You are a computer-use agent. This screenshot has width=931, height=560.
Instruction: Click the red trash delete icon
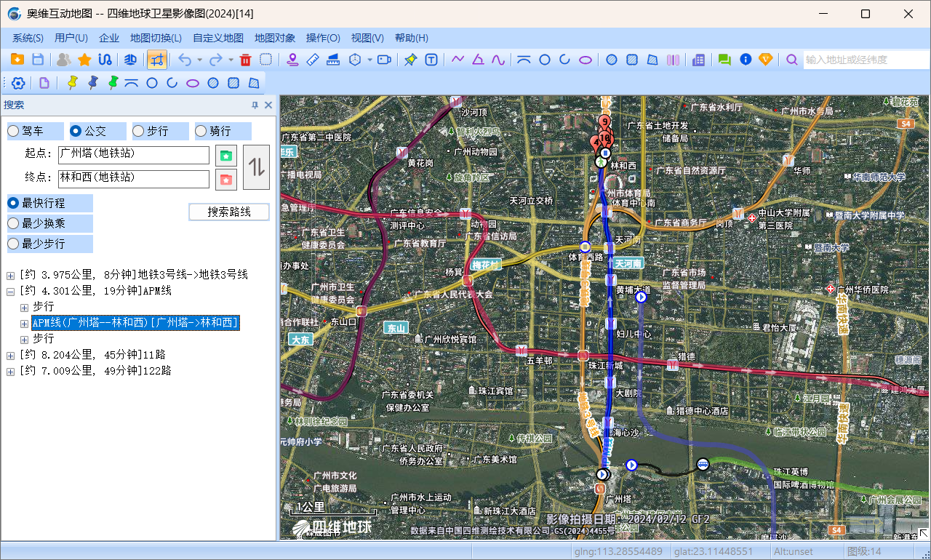pyautogui.click(x=246, y=60)
